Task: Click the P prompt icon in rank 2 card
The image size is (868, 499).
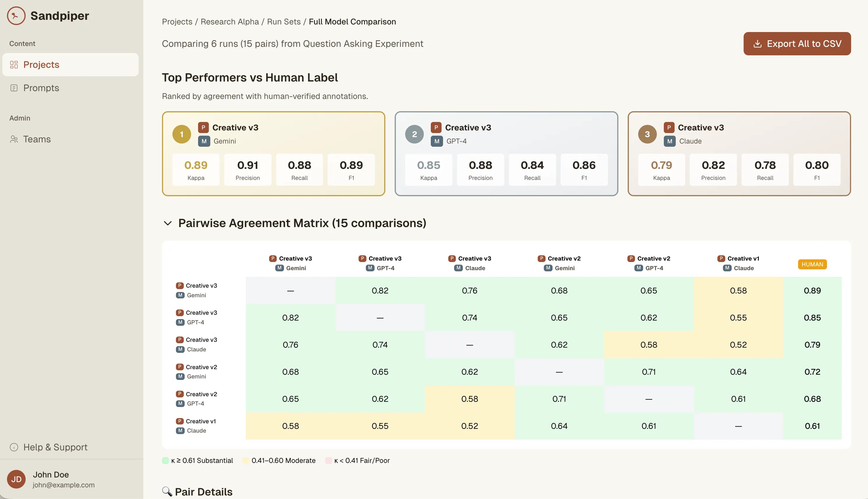Action: [x=436, y=128]
